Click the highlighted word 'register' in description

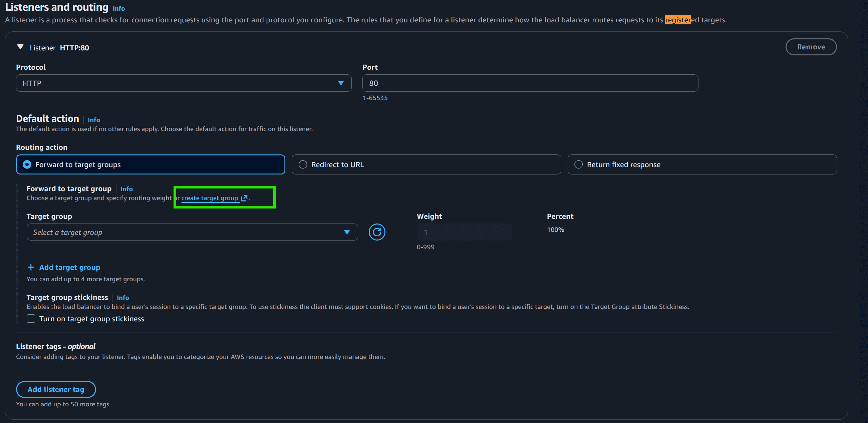678,20
